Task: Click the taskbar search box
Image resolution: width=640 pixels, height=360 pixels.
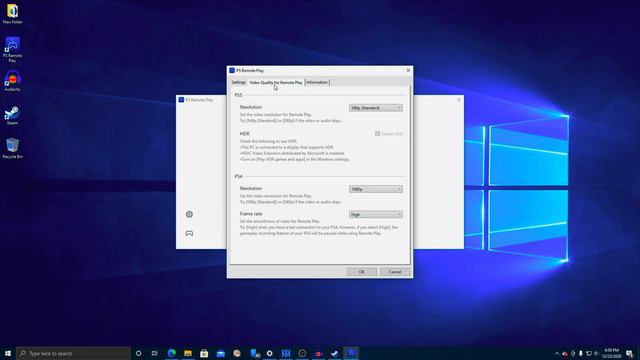Action: pyautogui.click(x=73, y=353)
